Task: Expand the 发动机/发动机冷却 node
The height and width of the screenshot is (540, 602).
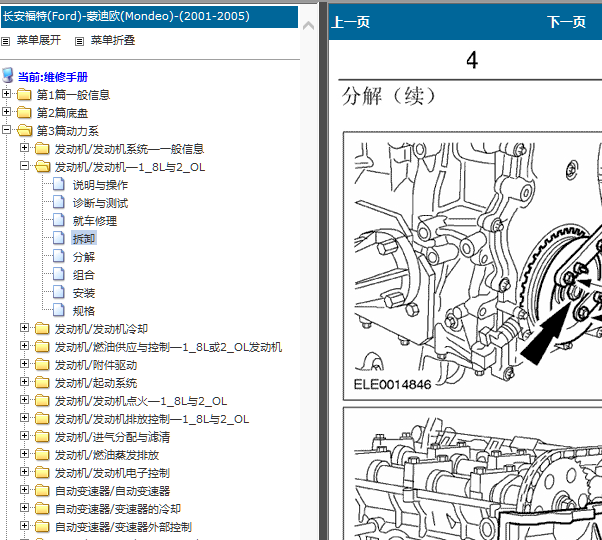Action: (24, 327)
